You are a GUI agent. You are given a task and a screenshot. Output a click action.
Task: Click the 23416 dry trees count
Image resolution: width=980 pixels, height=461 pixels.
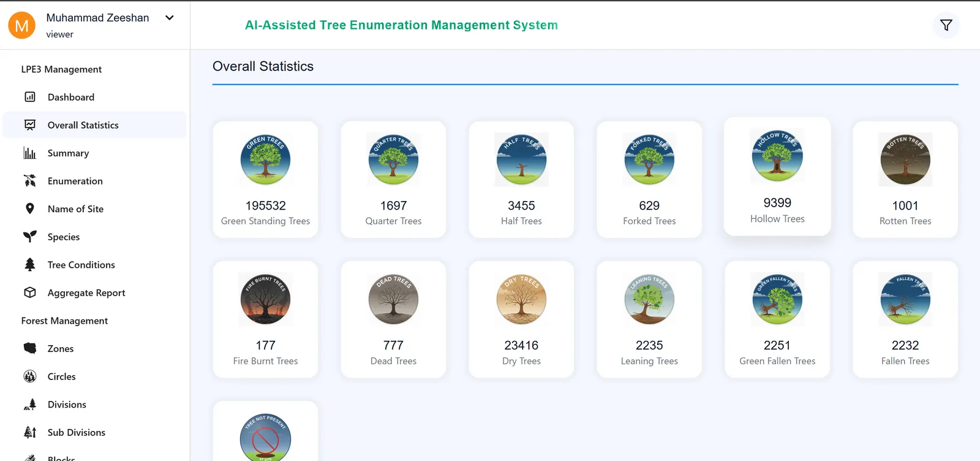(x=521, y=346)
